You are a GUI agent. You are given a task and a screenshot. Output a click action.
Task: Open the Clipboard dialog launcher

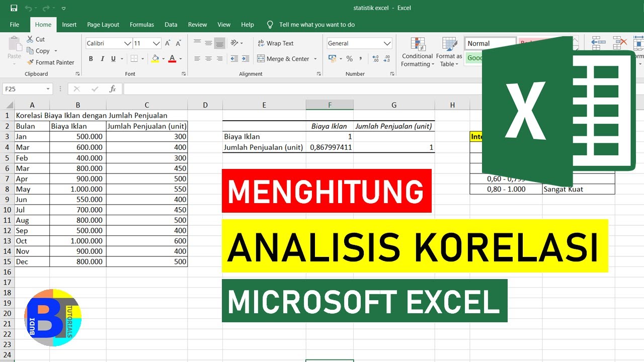click(77, 74)
